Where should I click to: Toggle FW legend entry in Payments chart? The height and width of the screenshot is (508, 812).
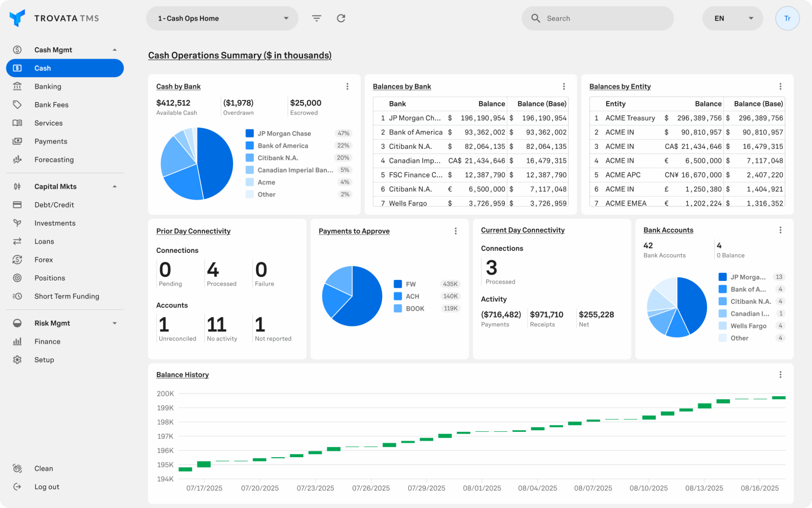(411, 284)
